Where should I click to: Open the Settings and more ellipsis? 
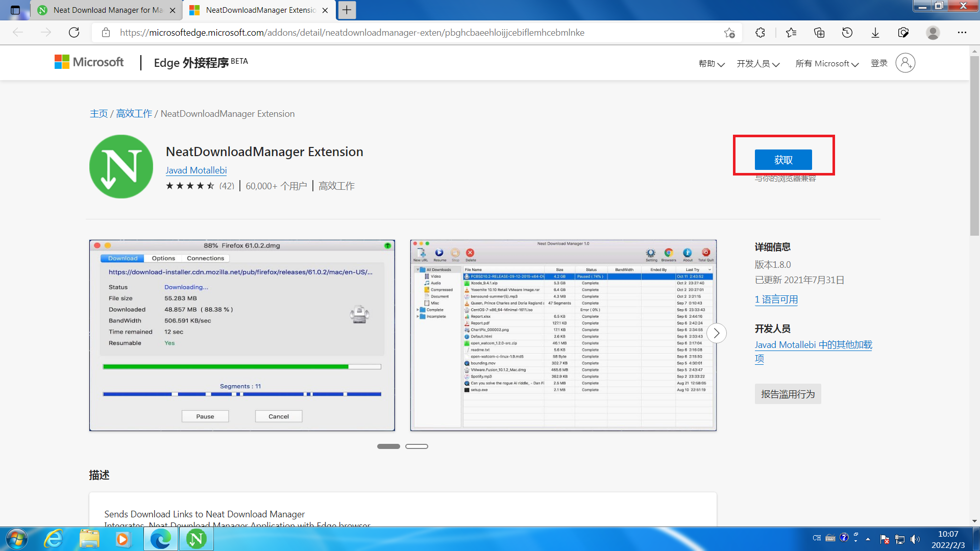[962, 33]
